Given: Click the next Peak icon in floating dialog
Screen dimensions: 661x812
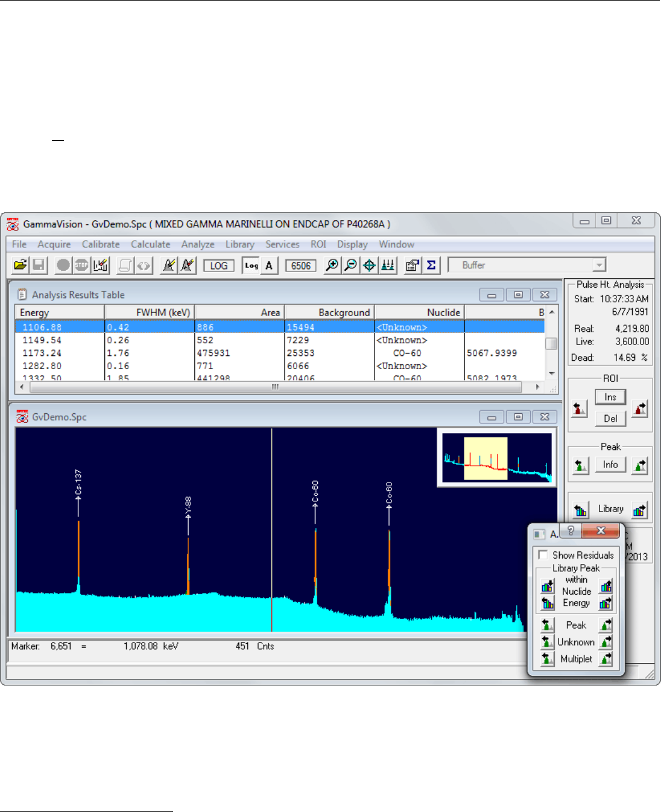Looking at the screenshot, I should [606, 625].
